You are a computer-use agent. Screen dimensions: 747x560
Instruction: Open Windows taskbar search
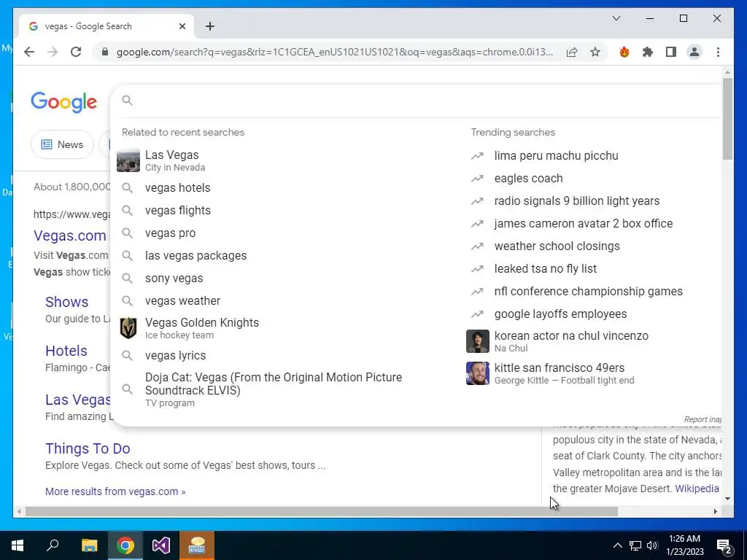[53, 545]
